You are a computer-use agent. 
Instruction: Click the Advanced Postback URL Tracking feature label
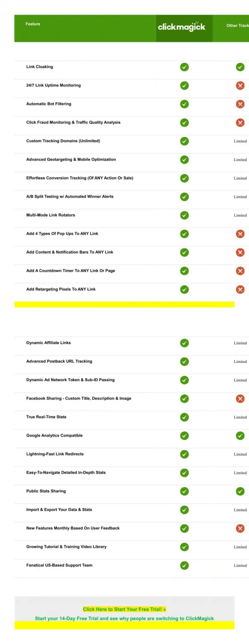coord(59,361)
